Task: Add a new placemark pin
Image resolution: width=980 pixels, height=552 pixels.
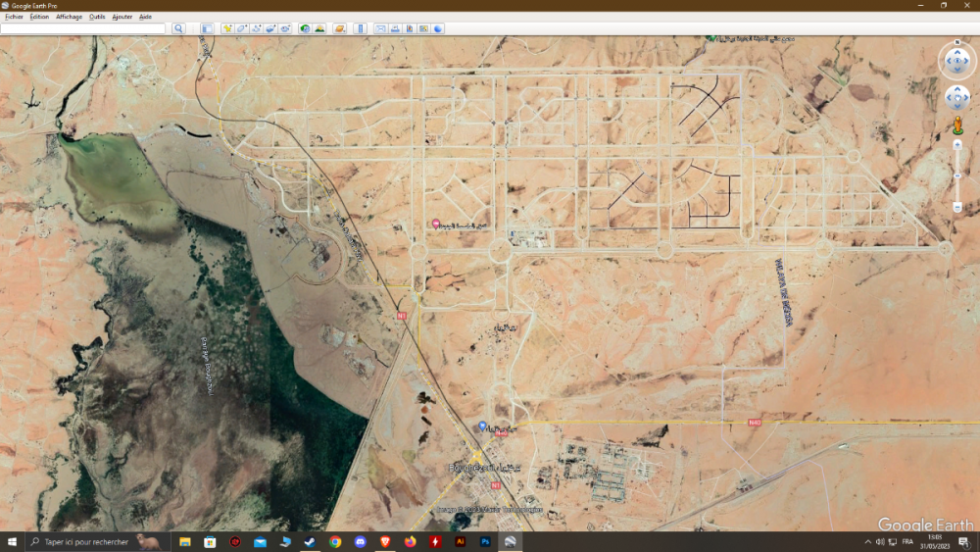Action: (227, 28)
